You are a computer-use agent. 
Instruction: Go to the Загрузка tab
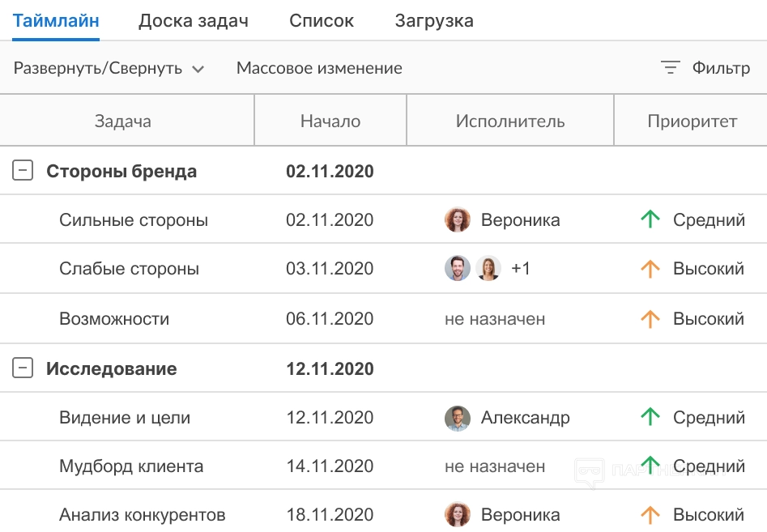[434, 21]
